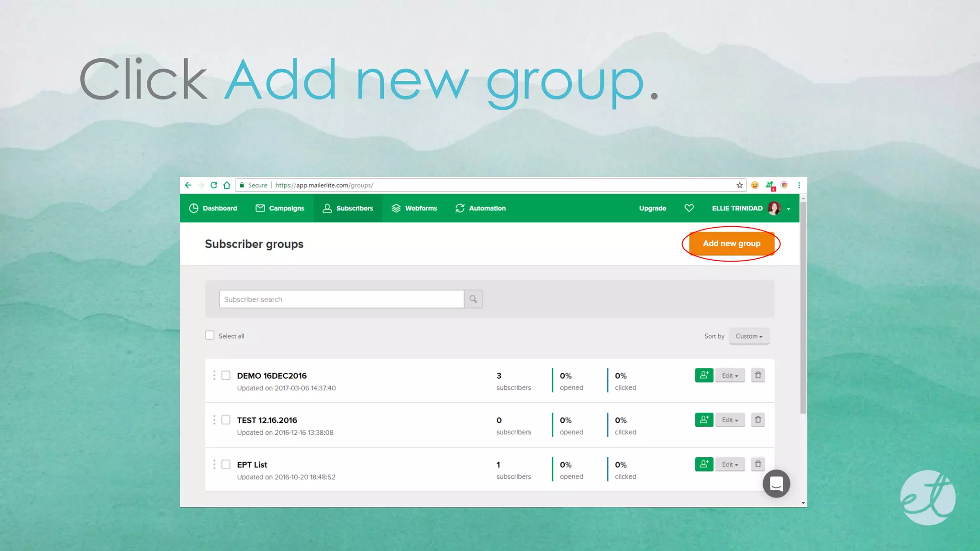This screenshot has height=551, width=980.
Task: Open the Webforms tab
Action: point(414,208)
